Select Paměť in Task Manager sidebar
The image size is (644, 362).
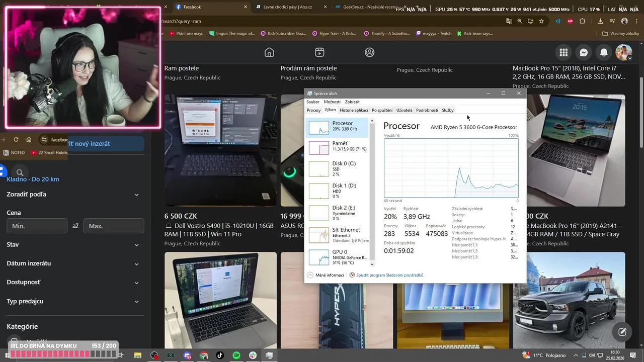point(338,146)
